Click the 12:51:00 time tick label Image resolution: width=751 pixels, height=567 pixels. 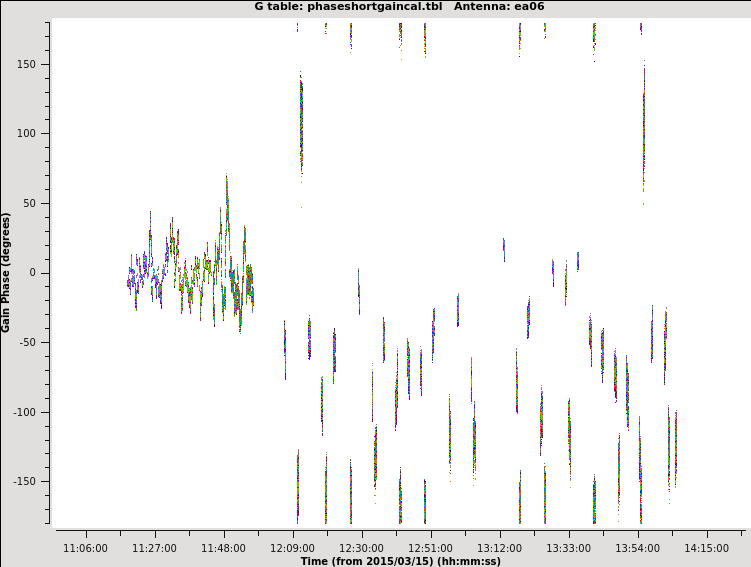(430, 548)
